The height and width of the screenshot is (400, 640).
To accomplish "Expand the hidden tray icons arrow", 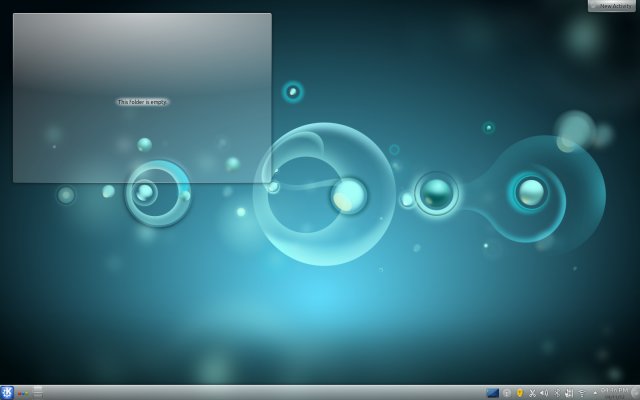I will tap(595, 393).
